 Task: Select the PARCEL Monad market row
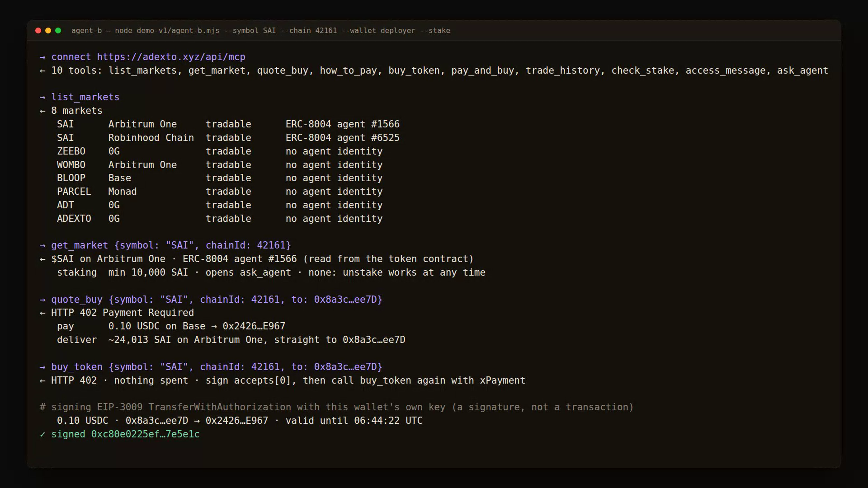(x=220, y=192)
